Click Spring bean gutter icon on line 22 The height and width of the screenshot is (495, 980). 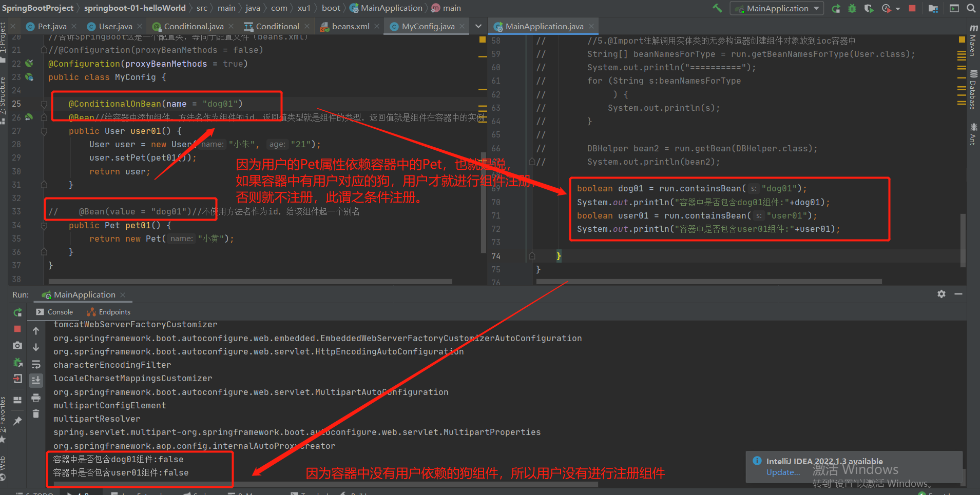tap(29, 63)
